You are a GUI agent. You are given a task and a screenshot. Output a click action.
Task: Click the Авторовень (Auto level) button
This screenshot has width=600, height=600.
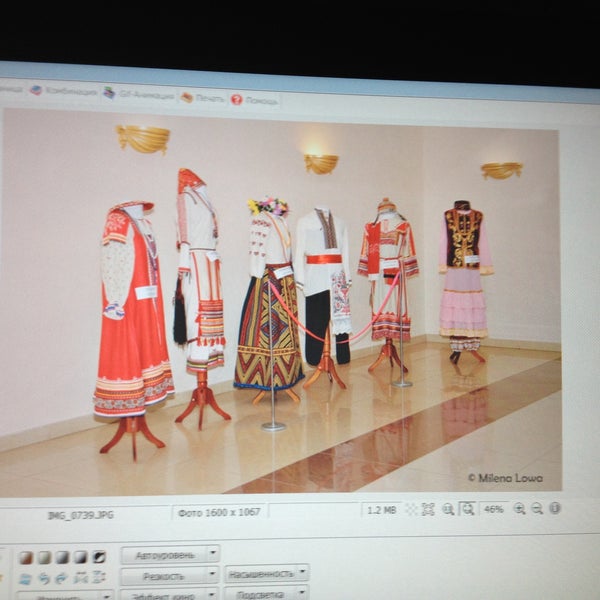(x=164, y=554)
